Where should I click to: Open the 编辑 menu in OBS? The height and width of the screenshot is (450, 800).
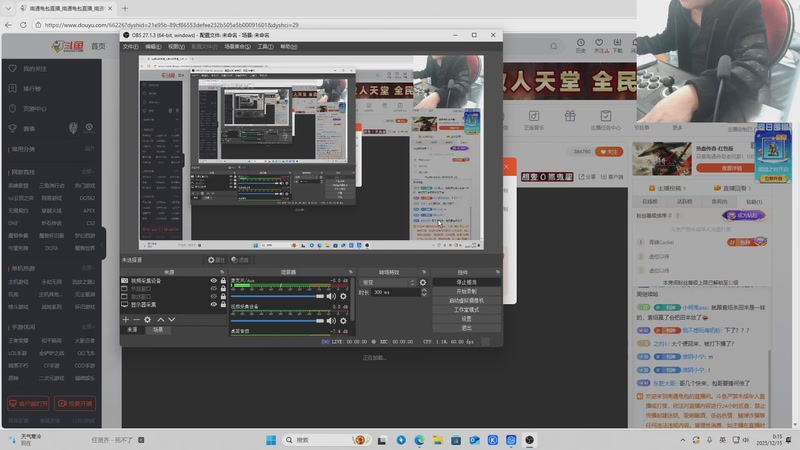tap(153, 46)
